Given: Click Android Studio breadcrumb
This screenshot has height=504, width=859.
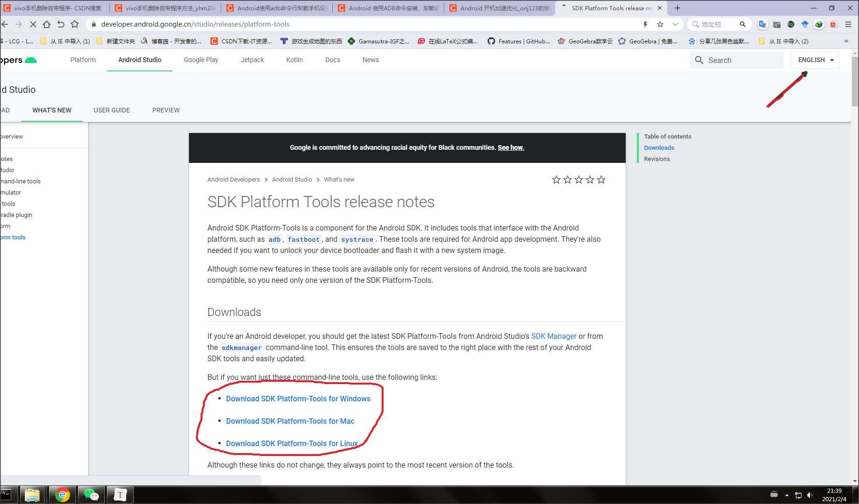Looking at the screenshot, I should [x=292, y=179].
